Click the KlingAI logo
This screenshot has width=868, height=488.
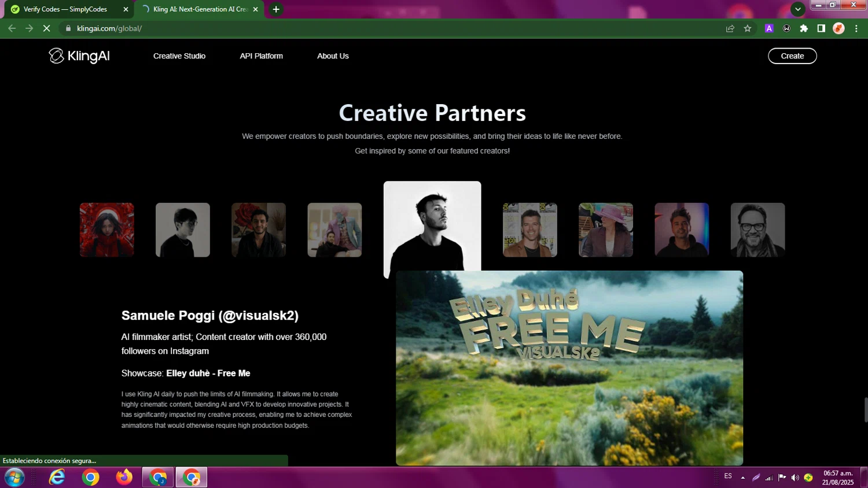[x=79, y=56]
